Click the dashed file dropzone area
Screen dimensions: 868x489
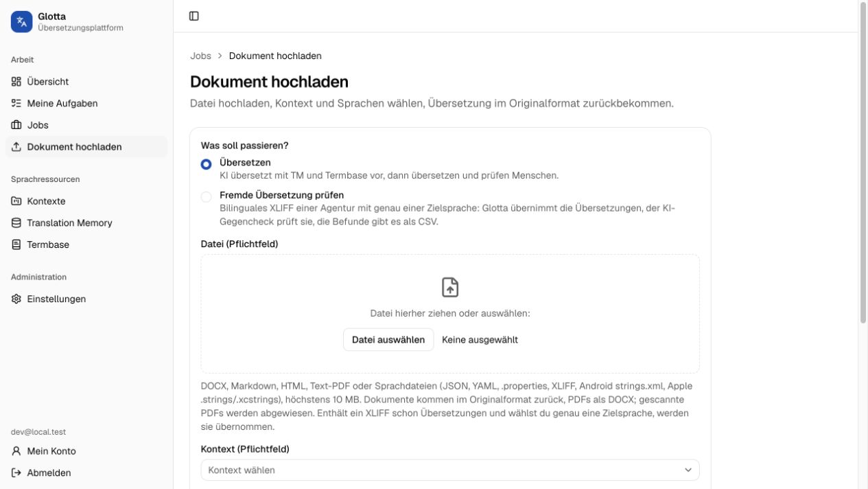[450, 314]
